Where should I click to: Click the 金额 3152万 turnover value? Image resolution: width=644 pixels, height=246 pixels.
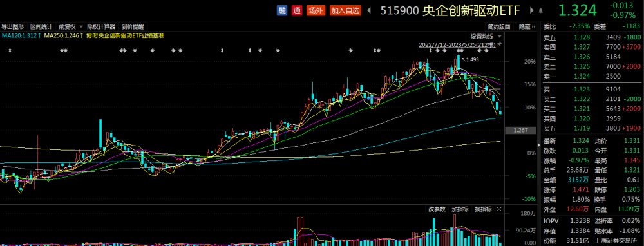tap(579, 180)
